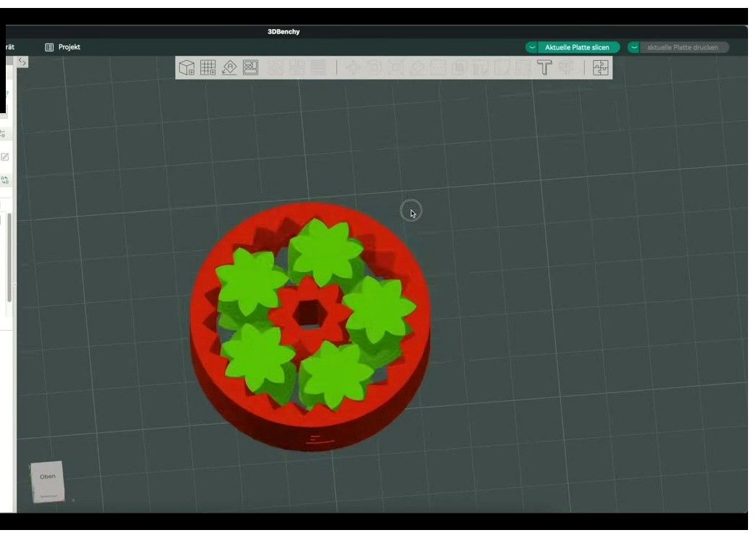Add a new plate with grid icon
The height and width of the screenshot is (538, 756).
pyautogui.click(x=208, y=67)
